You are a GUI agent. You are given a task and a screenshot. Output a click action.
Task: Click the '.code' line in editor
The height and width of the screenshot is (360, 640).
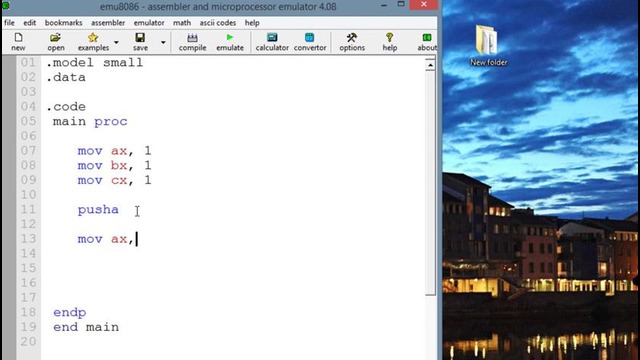point(66,107)
